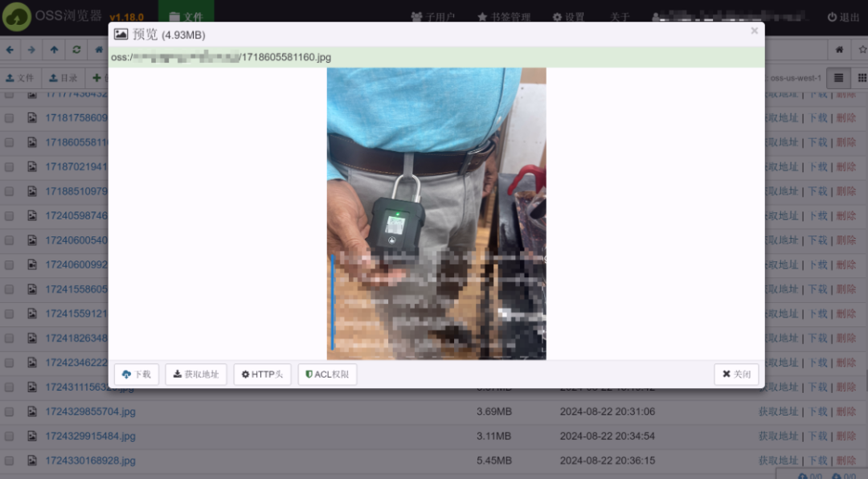Open file 1724330168928.jpg
Image resolution: width=868 pixels, height=479 pixels.
(90, 461)
